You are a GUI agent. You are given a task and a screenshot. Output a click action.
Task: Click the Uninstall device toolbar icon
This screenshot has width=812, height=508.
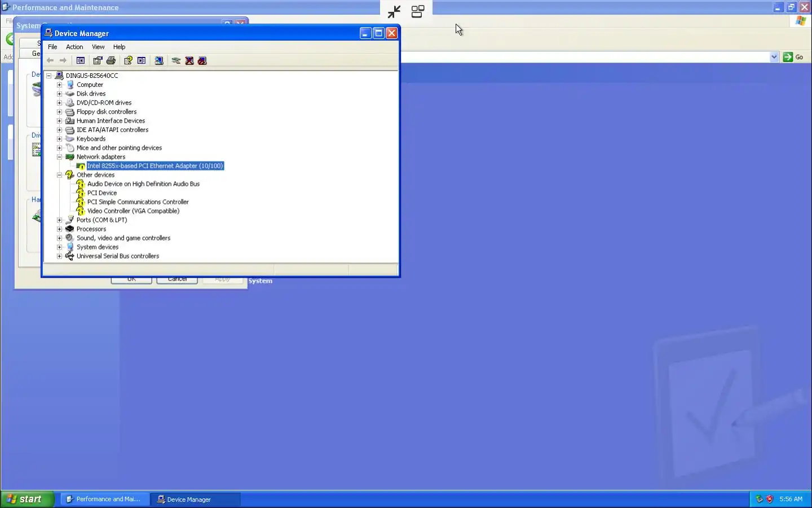(189, 60)
